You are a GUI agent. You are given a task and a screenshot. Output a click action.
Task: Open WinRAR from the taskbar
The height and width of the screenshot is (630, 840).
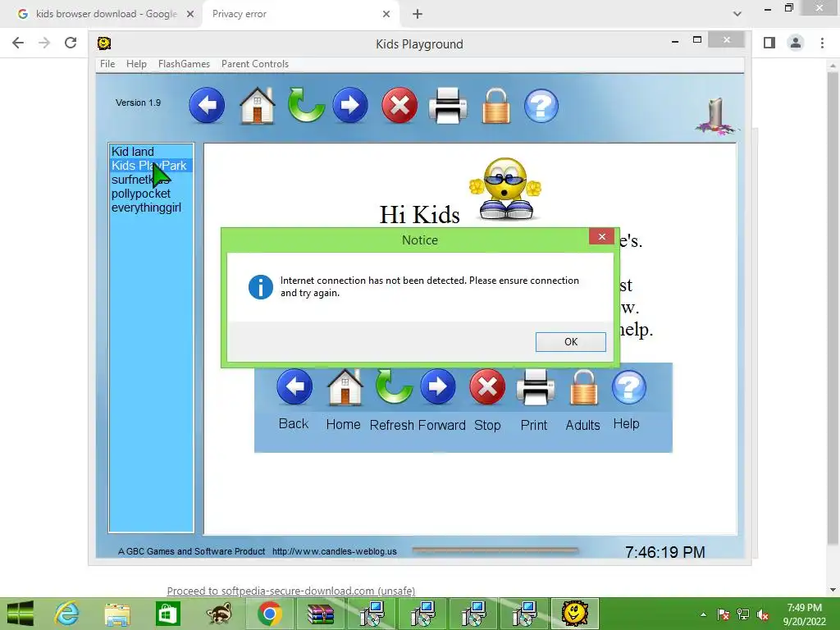(x=321, y=614)
